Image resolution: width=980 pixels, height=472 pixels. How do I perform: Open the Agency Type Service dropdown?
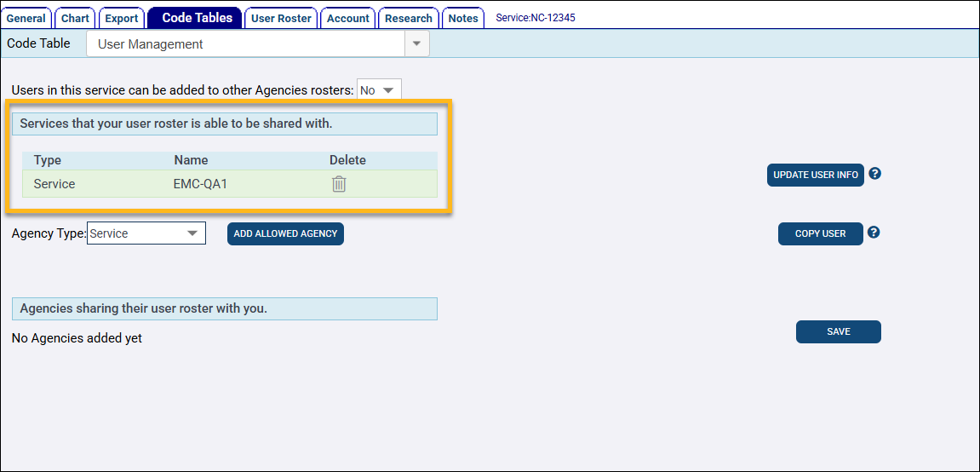pos(146,233)
